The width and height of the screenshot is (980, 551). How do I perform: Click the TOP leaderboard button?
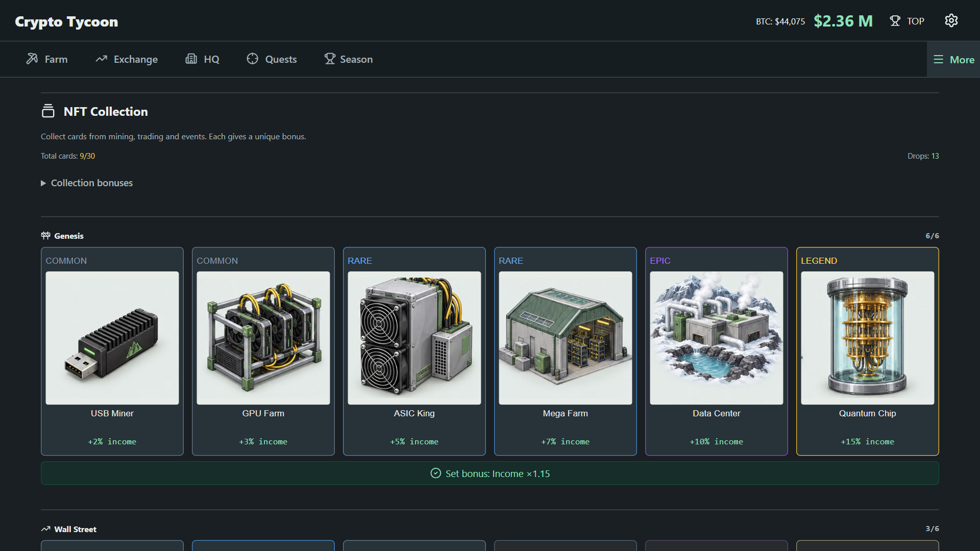(x=907, y=21)
